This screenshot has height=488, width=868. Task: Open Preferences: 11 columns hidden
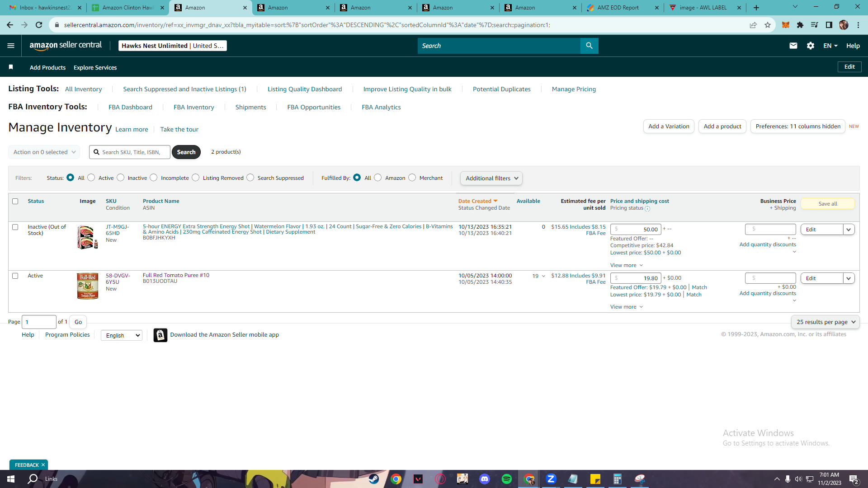tap(798, 127)
